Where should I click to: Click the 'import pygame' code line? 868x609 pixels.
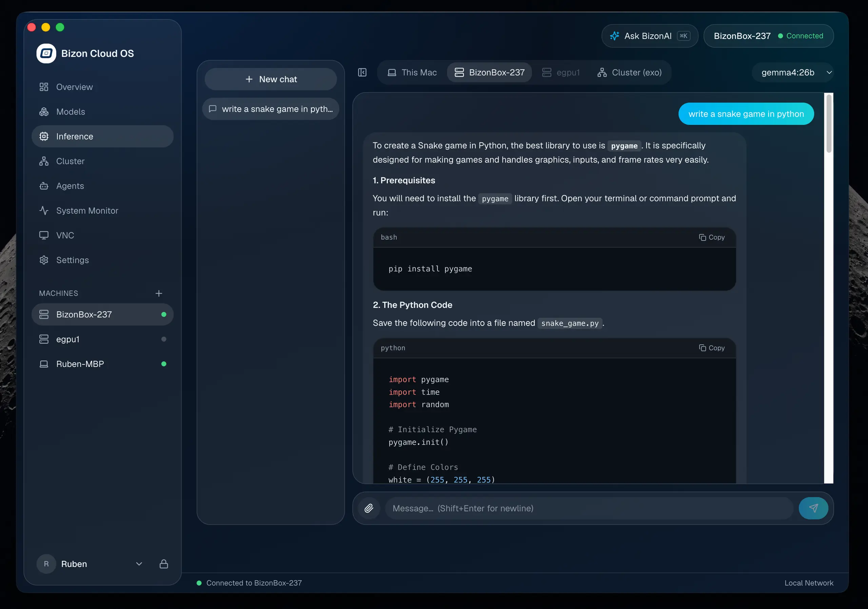(x=418, y=379)
